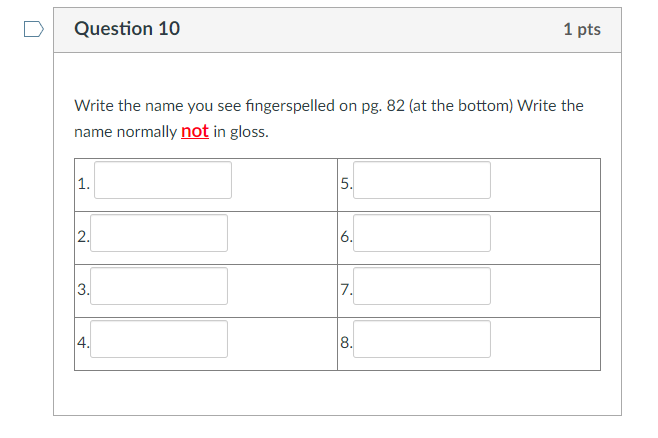
Task: Select the answer field for name 8
Action: pyautogui.click(x=422, y=340)
